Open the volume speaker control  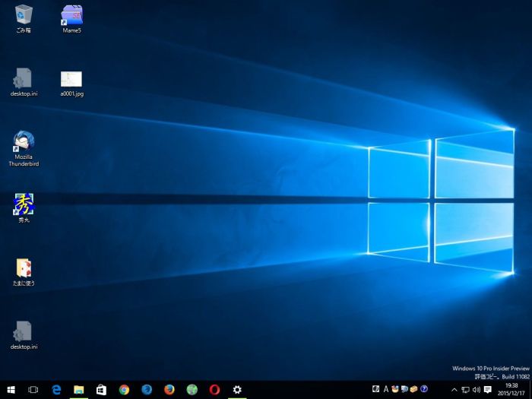(x=476, y=389)
